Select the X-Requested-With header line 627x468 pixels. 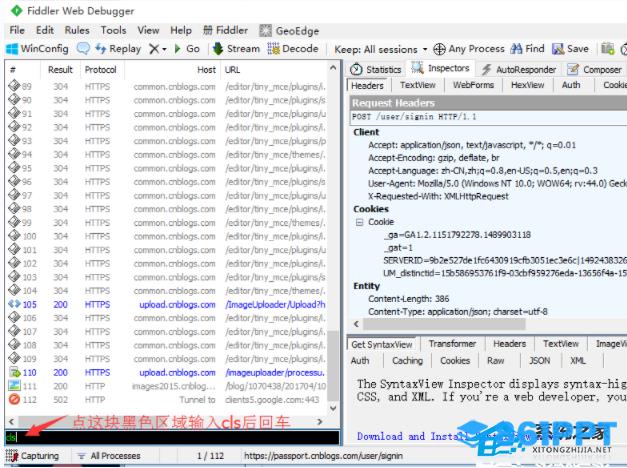[x=438, y=196]
